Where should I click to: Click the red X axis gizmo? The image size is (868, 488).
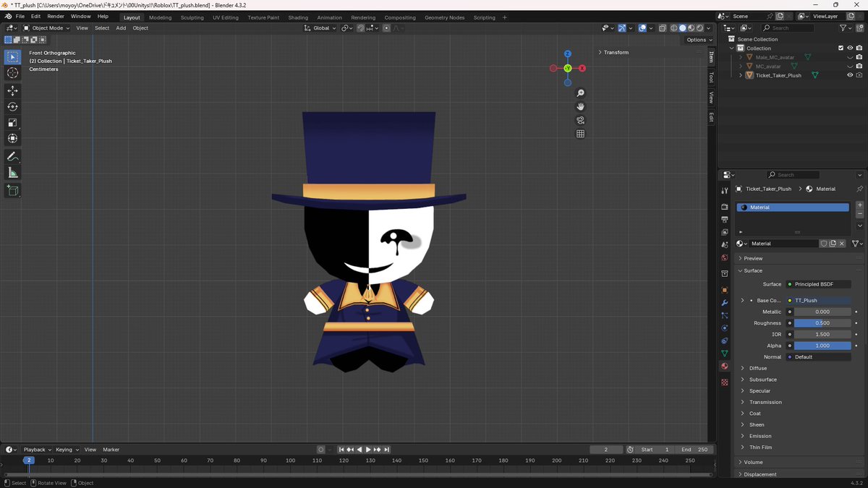point(582,68)
